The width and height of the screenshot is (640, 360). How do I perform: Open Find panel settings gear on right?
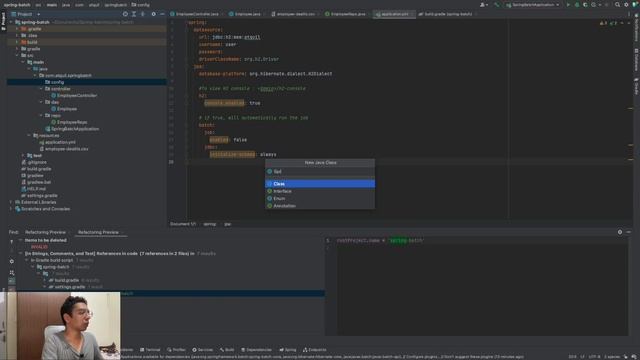(x=620, y=232)
